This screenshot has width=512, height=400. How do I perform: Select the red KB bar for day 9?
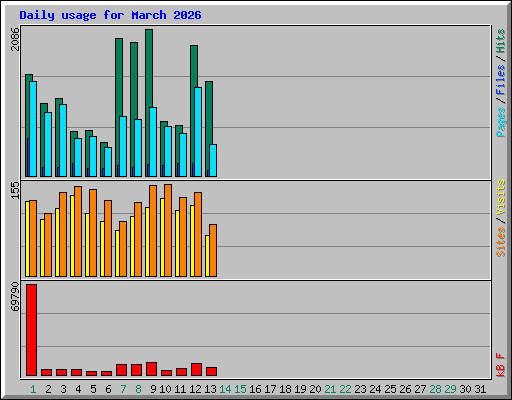point(151,369)
